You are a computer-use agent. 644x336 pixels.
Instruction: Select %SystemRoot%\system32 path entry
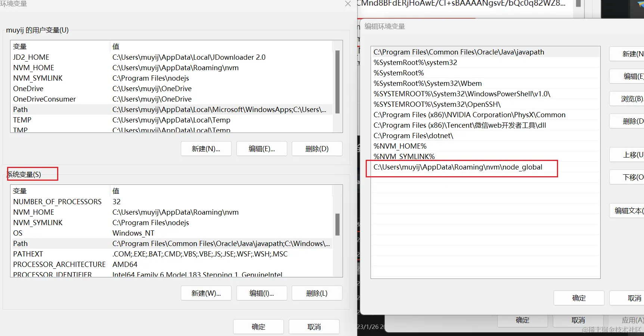pos(486,62)
